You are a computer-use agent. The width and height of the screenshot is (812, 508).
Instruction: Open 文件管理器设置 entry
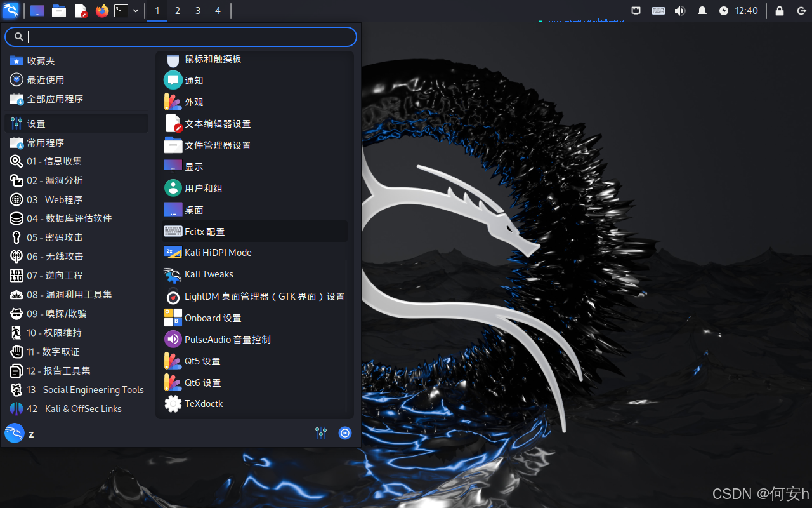pos(254,145)
